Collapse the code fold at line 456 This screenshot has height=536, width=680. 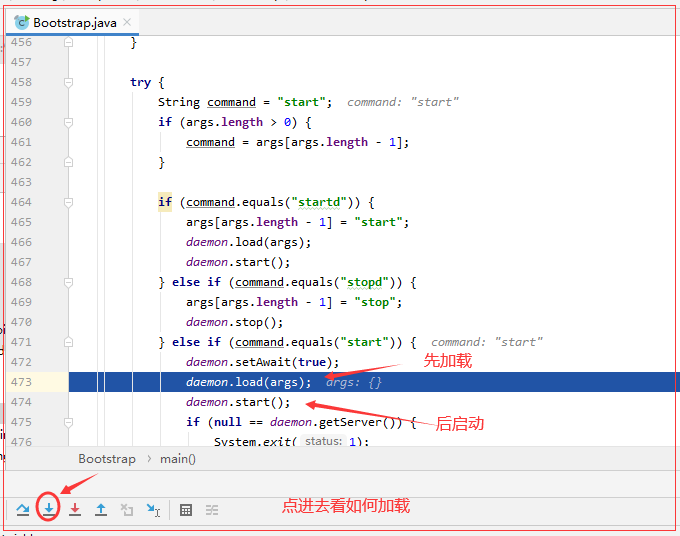click(x=69, y=42)
